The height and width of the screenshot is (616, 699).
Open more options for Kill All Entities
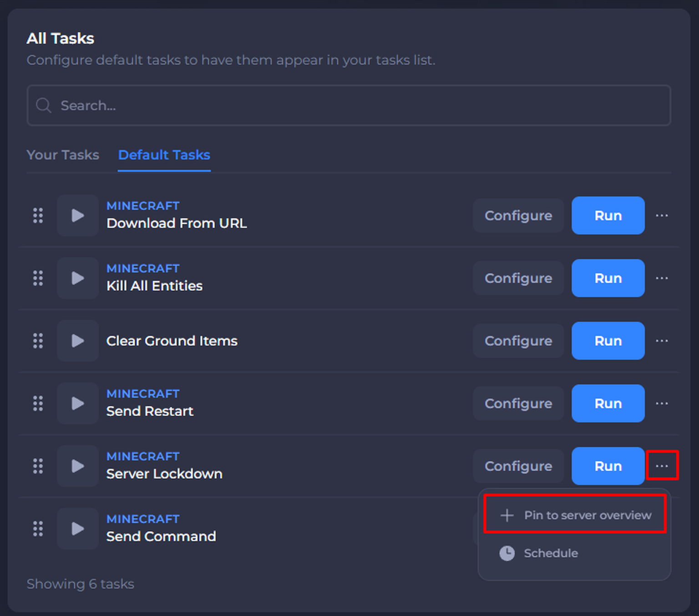(x=662, y=278)
